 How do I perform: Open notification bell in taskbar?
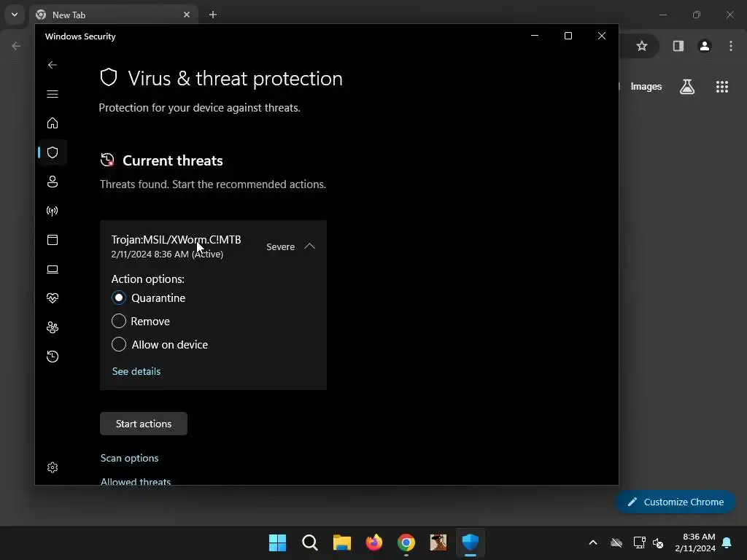click(727, 542)
